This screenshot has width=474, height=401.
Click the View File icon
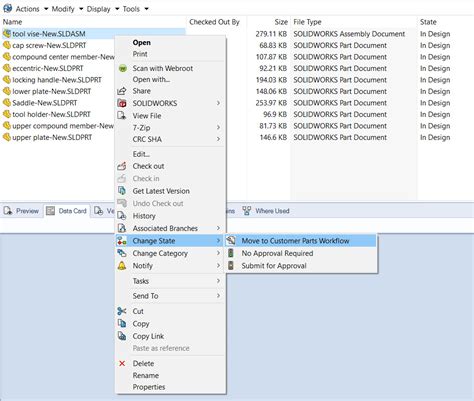coord(122,116)
